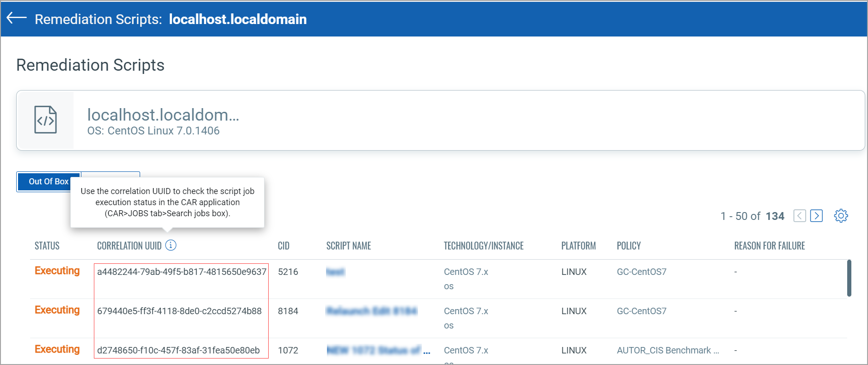Click the POLICY column header
Viewport: 868px width, 365px height.
pyautogui.click(x=628, y=246)
